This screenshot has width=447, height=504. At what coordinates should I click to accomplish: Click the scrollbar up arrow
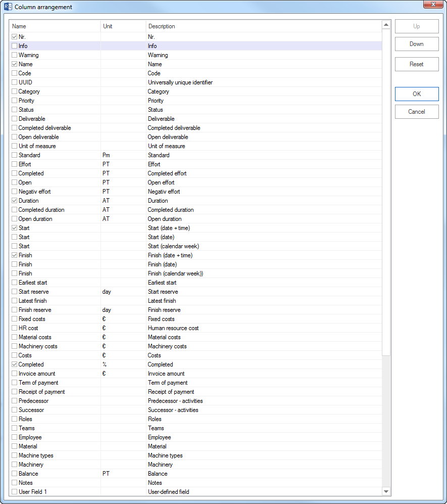tap(386, 25)
